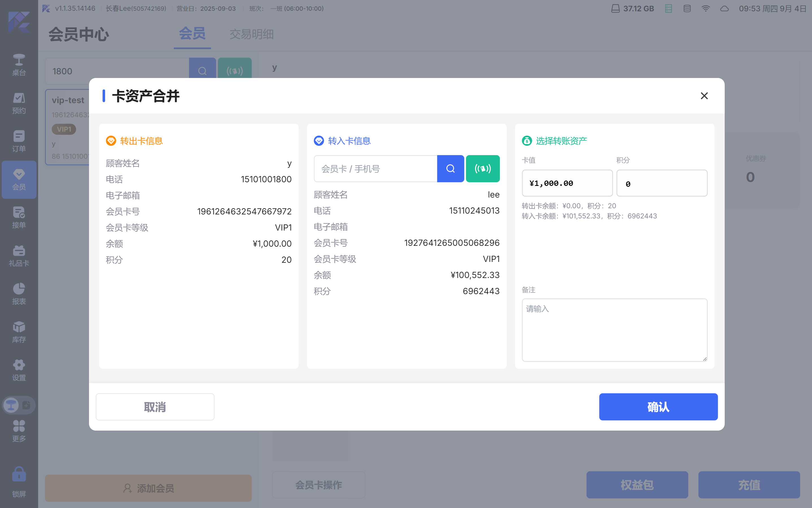
Task: Click the 确认 button
Action: point(658,407)
